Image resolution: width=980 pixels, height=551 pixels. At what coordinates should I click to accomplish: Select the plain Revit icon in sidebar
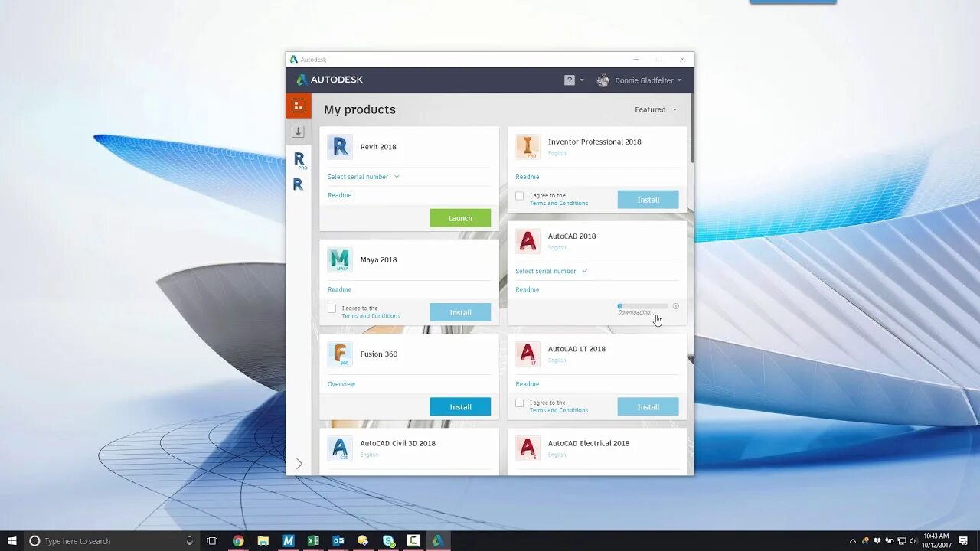point(299,184)
